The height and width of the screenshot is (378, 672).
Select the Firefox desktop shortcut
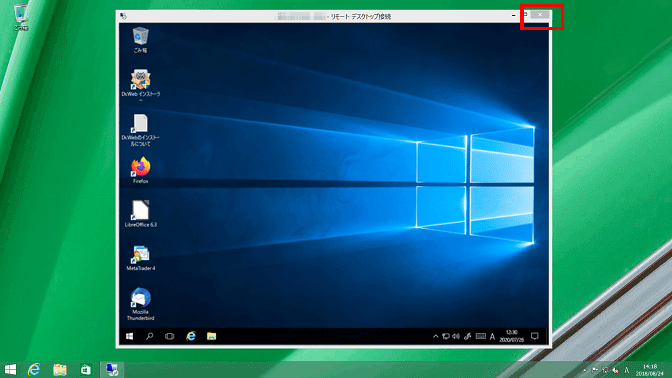[141, 170]
